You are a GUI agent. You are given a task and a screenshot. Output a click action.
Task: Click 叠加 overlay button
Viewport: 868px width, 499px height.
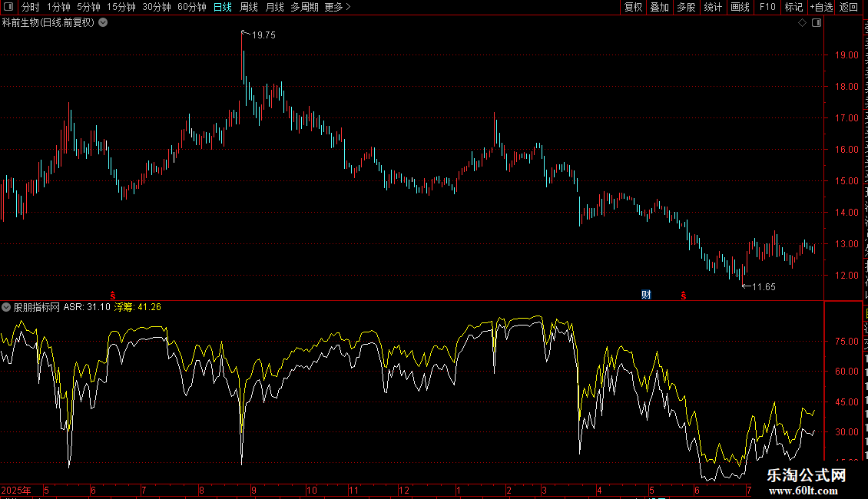(660, 7)
